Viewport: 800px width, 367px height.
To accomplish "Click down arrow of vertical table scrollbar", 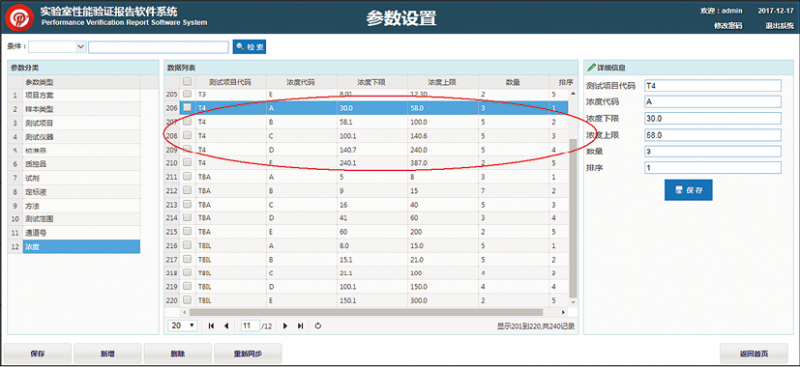I will point(573,302).
